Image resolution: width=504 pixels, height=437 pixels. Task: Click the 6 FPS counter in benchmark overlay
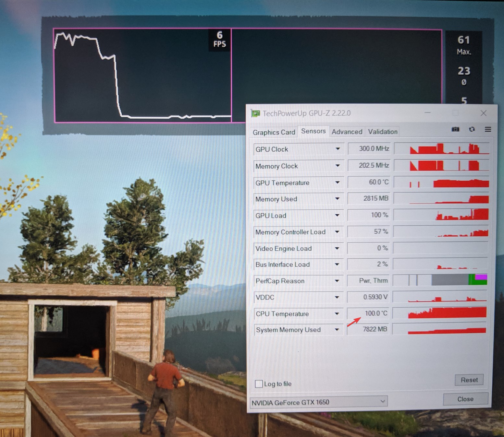220,39
